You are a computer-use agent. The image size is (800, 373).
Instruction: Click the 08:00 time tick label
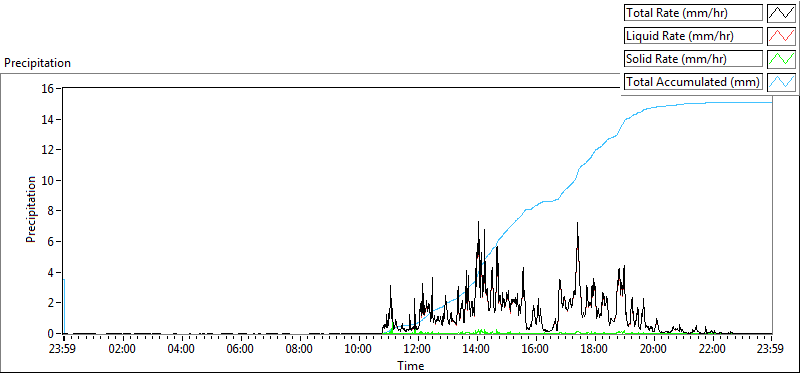point(300,350)
